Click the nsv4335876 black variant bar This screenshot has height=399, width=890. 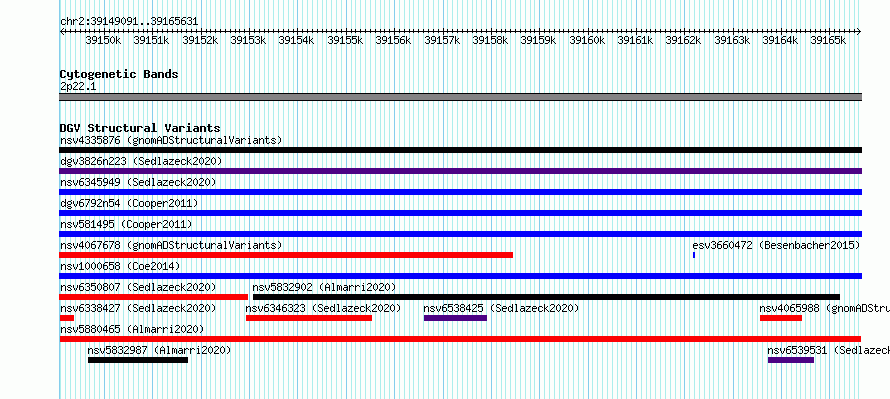tap(460, 150)
